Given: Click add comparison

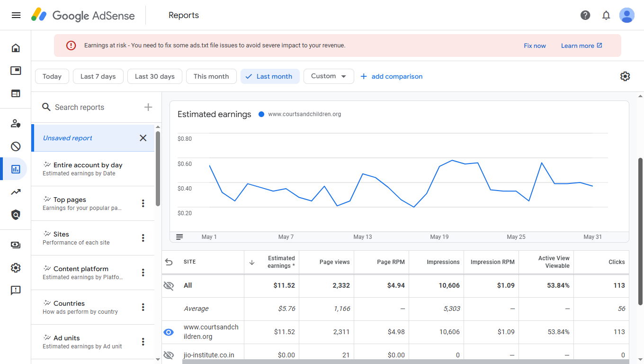Looking at the screenshot, I should [x=391, y=76].
